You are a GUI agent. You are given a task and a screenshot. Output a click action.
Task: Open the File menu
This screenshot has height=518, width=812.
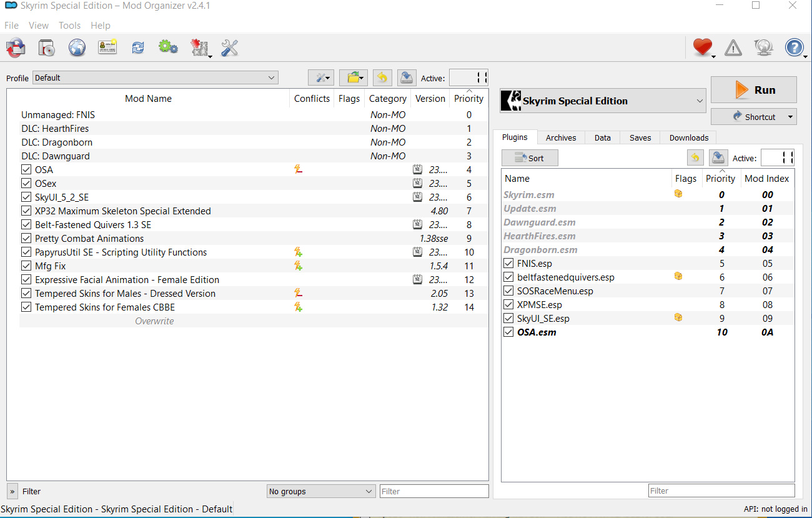coord(11,26)
